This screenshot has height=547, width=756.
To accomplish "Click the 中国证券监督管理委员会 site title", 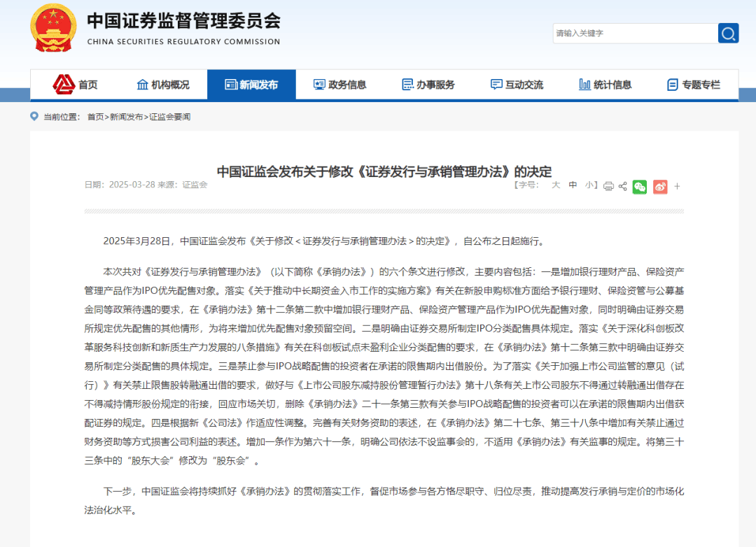I will coord(183,21).
